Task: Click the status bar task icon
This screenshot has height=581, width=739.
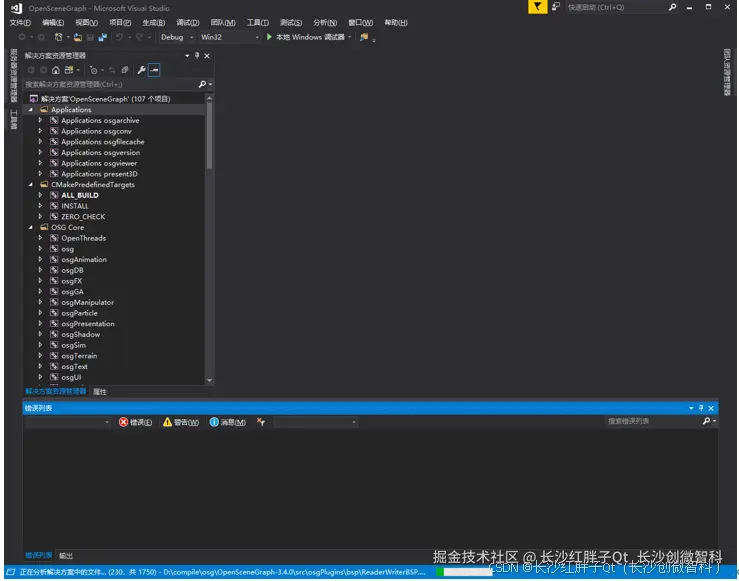Action: point(11,572)
